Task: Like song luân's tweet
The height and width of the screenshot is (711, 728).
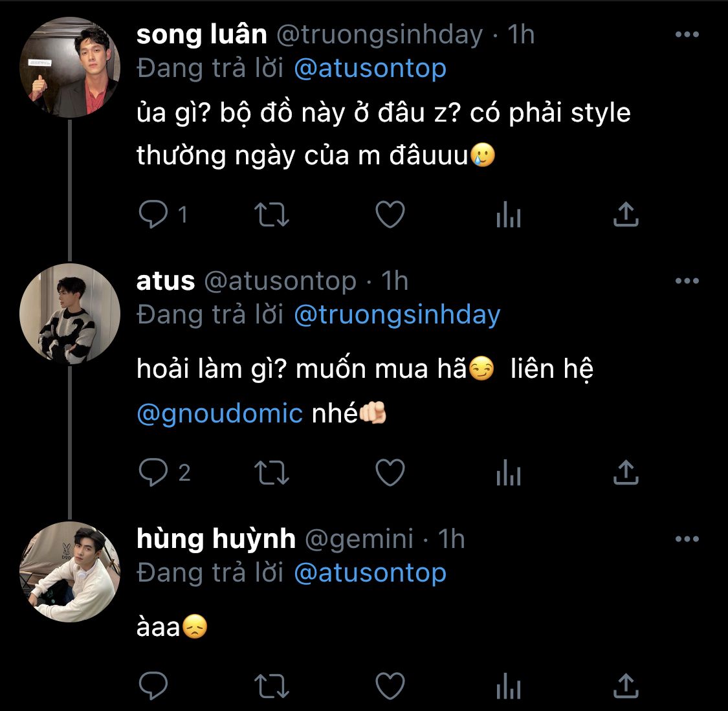Action: click(x=390, y=215)
